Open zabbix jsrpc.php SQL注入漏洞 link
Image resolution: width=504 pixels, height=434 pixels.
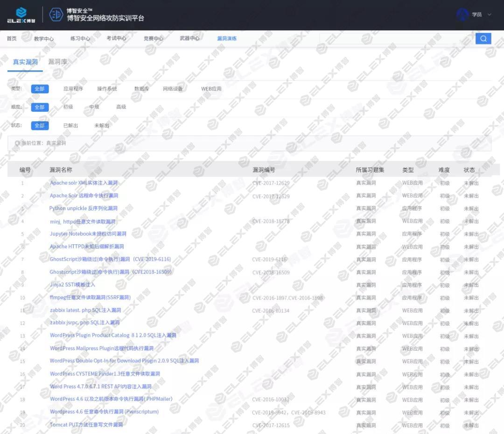[85, 323]
